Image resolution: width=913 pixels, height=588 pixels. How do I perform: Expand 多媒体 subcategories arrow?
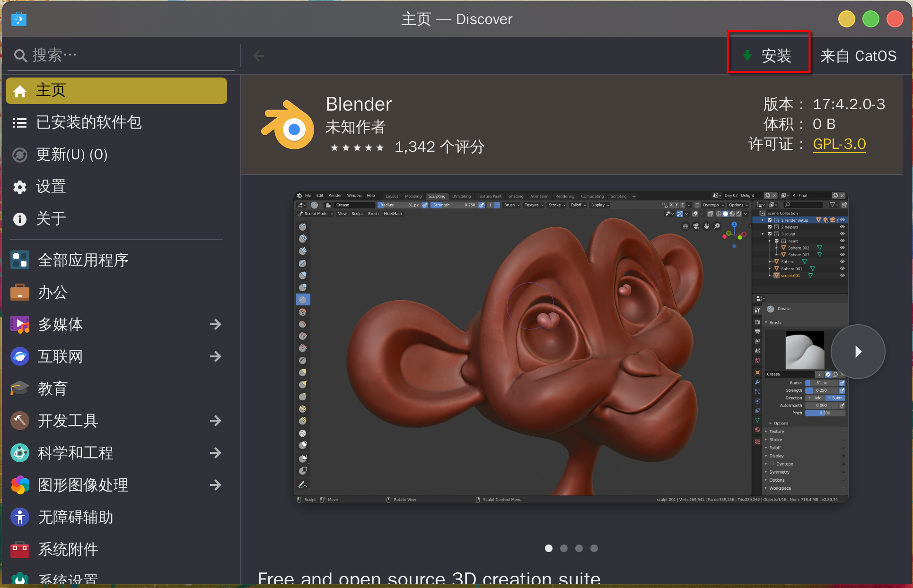coord(216,324)
